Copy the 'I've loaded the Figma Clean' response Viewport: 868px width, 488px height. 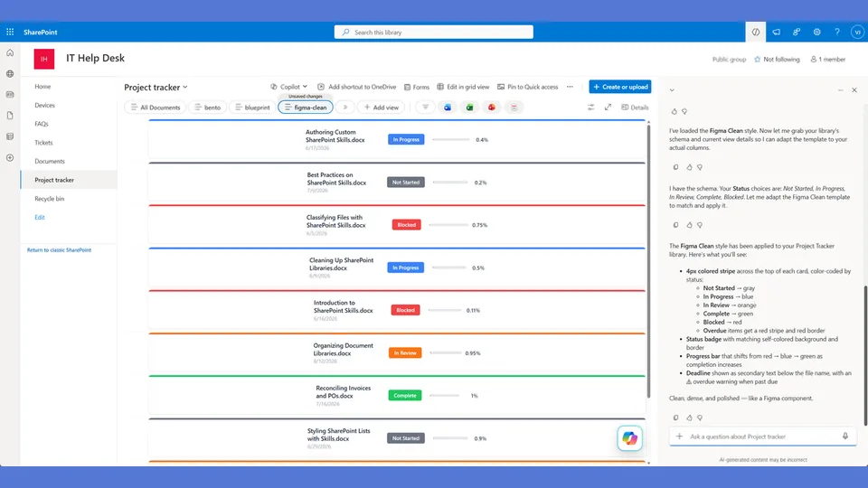point(676,167)
